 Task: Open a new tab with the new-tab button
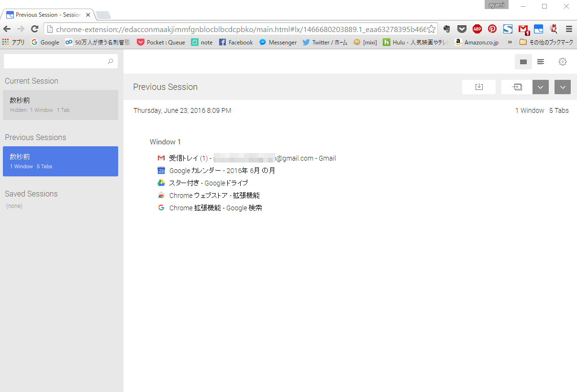[103, 15]
